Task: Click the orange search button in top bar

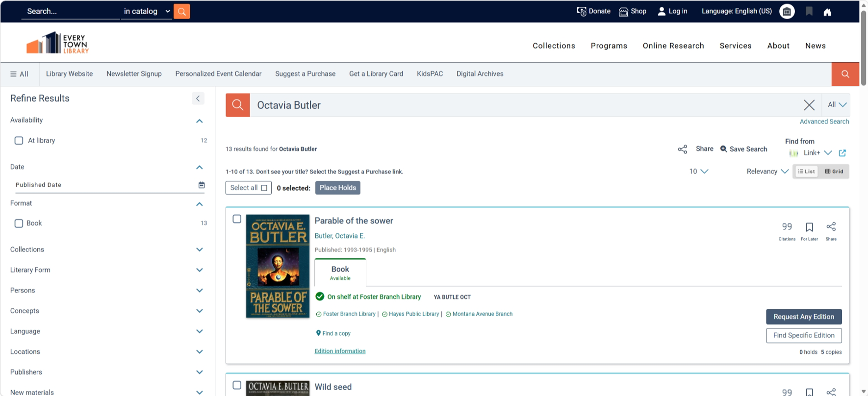Action: (x=181, y=11)
